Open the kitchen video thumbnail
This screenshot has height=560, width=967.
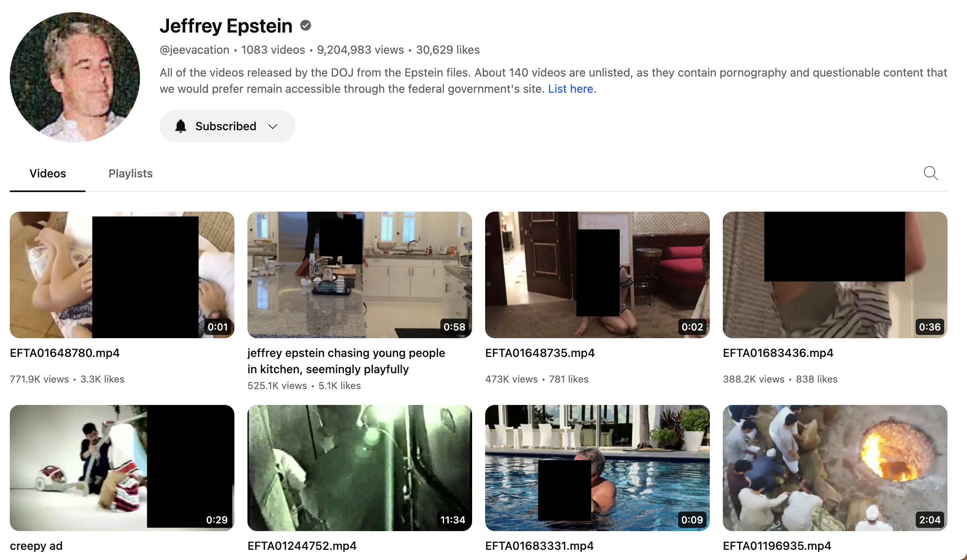click(x=360, y=275)
